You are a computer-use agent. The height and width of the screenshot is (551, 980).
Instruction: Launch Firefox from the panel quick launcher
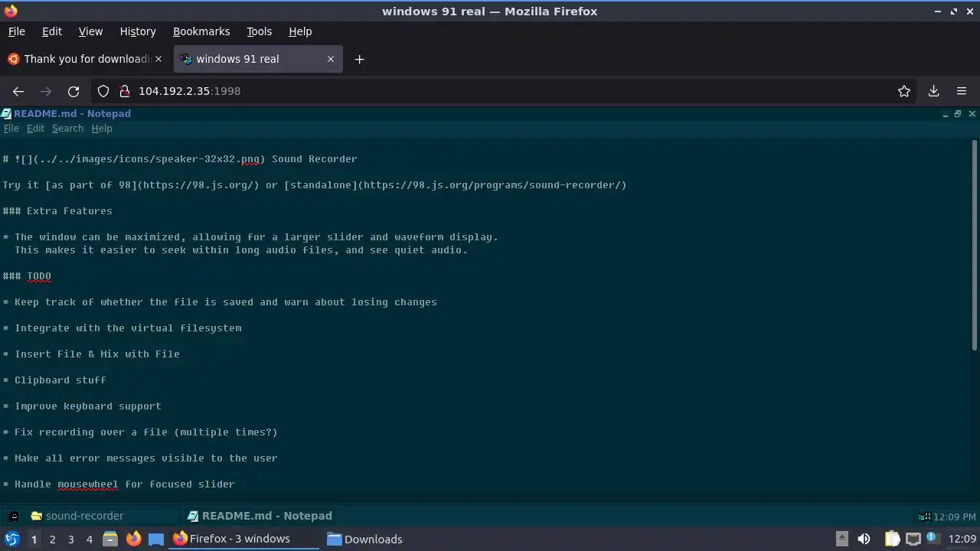[133, 539]
